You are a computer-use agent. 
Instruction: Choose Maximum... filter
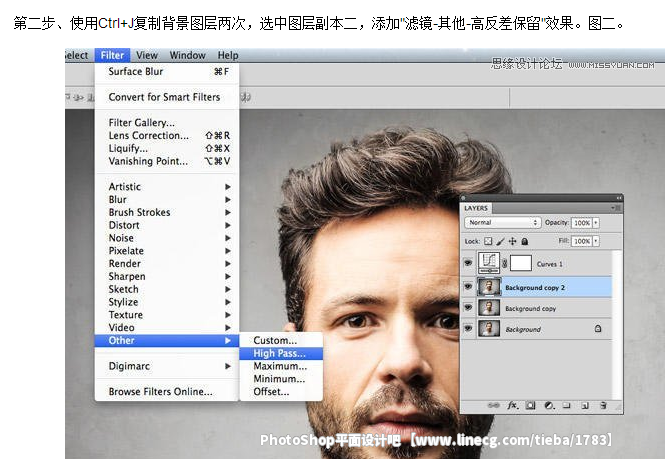281,366
